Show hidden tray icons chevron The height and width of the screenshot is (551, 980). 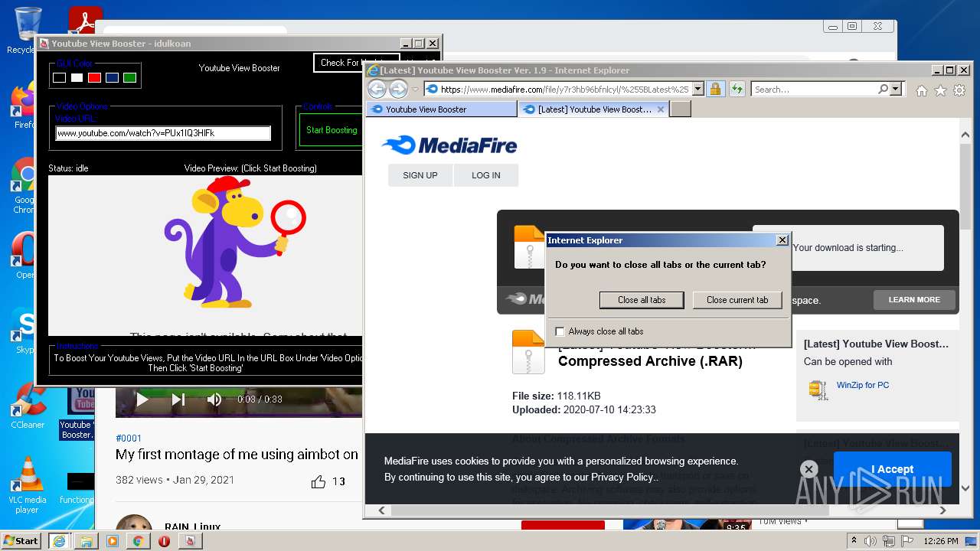click(854, 541)
